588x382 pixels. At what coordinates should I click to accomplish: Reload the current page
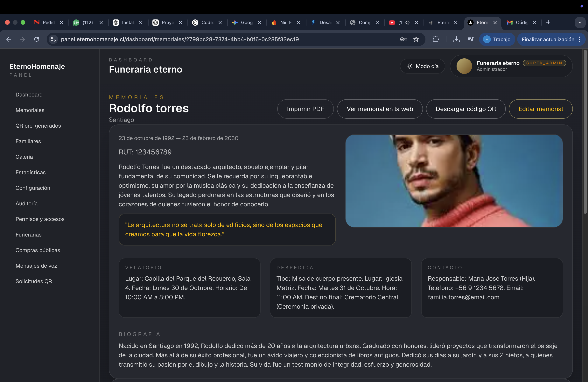[36, 39]
